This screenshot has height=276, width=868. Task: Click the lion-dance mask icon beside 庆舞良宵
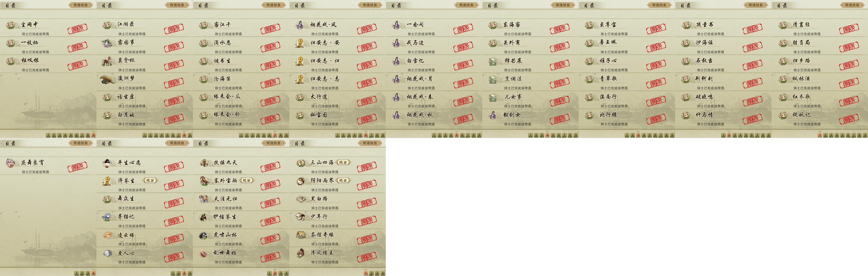11,163
